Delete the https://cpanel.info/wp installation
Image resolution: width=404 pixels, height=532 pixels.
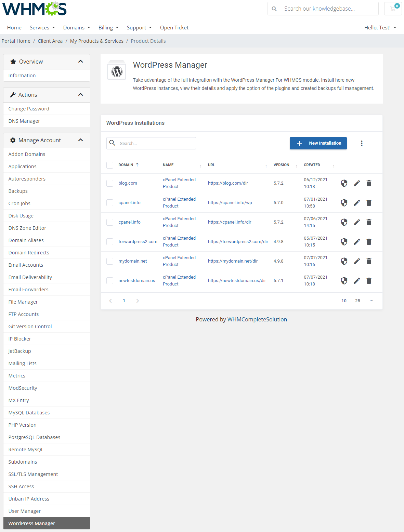369,203
